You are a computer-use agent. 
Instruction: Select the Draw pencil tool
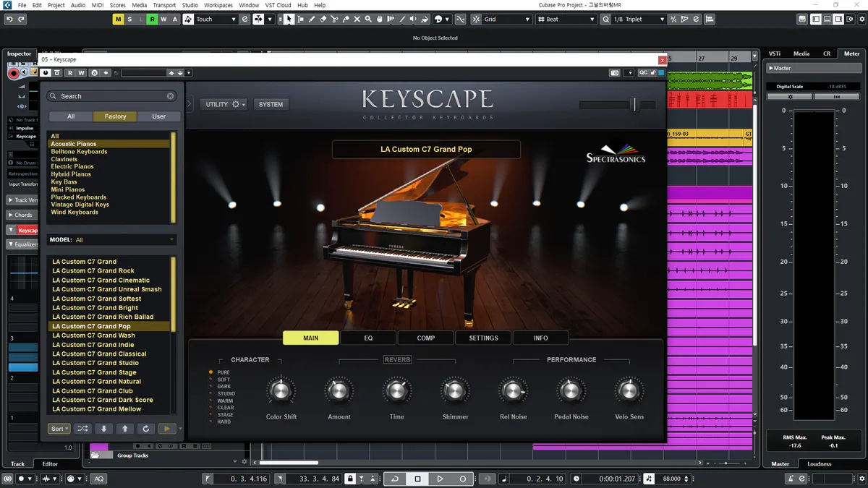pos(312,20)
